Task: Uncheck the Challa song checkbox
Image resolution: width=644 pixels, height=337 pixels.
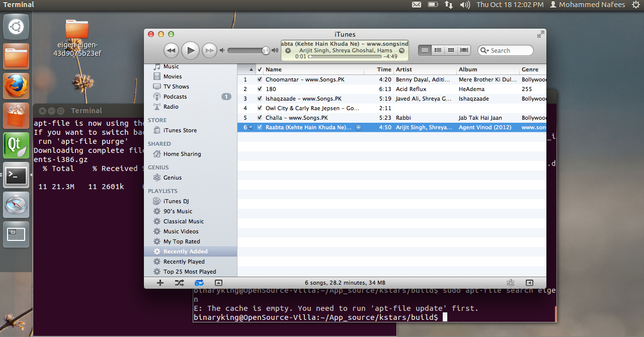Action: pos(260,118)
